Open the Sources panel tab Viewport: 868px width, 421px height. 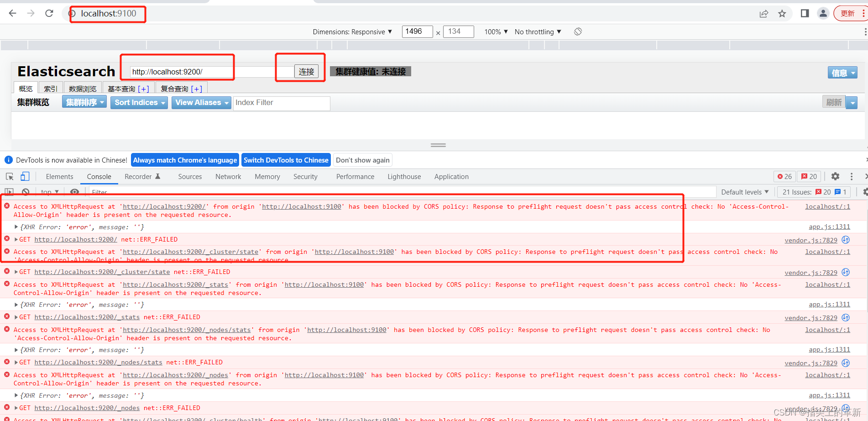pyautogui.click(x=190, y=177)
